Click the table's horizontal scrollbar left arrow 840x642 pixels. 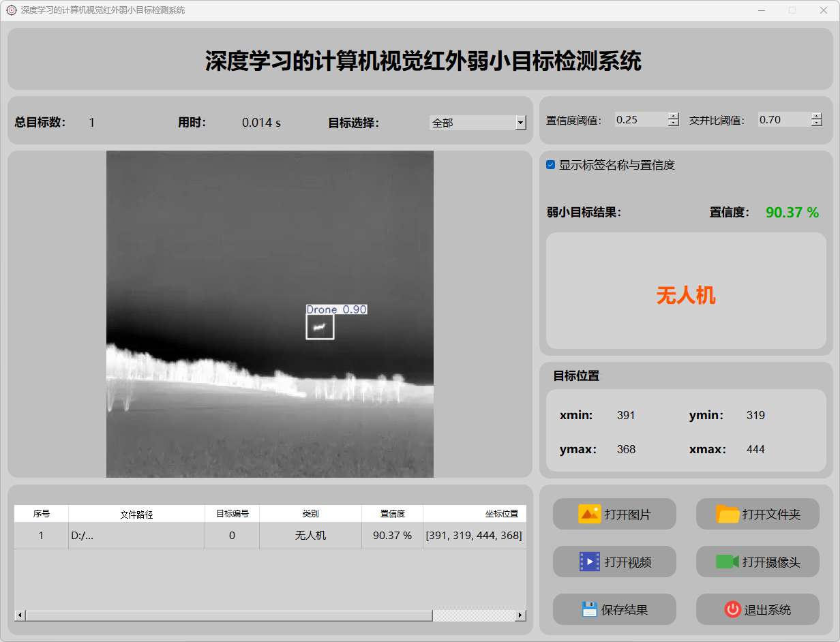pyautogui.click(x=20, y=615)
